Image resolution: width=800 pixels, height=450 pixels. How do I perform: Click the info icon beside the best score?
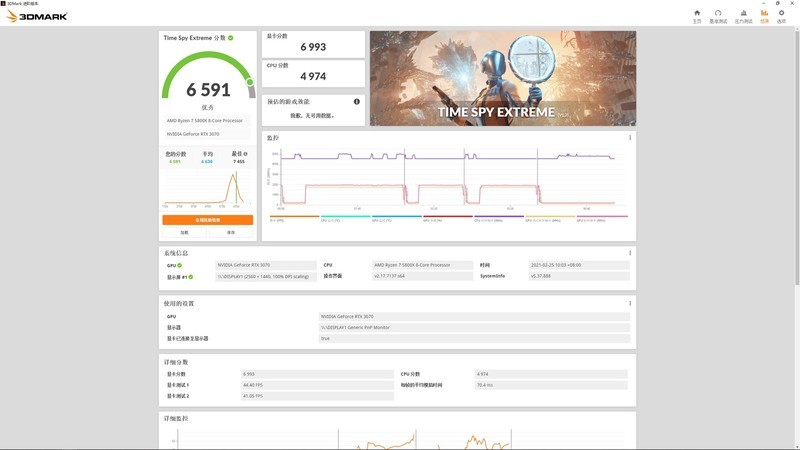tap(245, 154)
